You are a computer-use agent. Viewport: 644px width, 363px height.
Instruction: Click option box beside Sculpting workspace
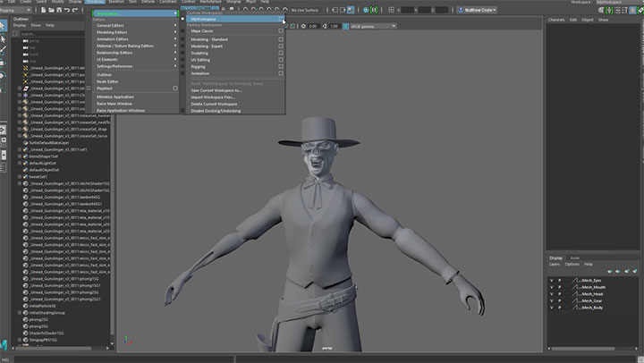(x=281, y=53)
